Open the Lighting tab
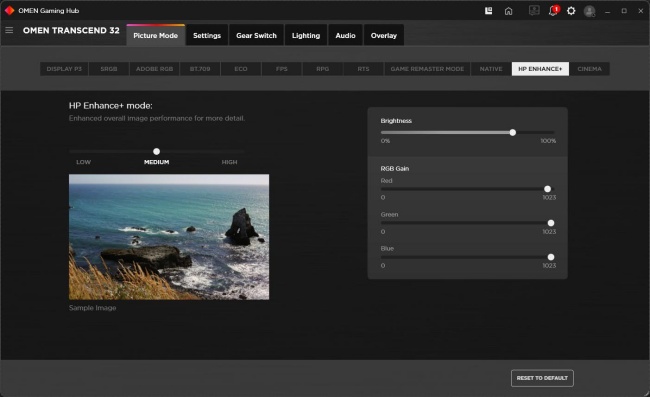The image size is (650, 397). pos(306,35)
